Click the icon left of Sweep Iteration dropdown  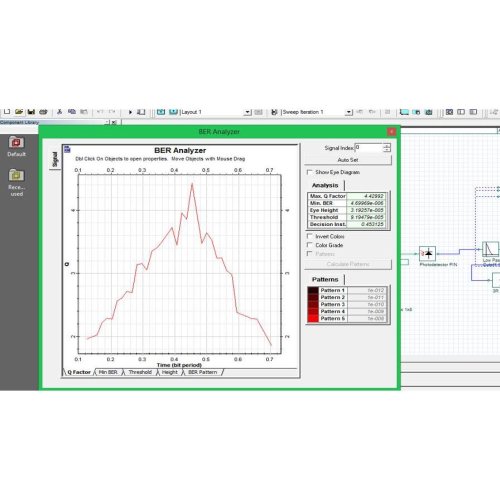click(x=274, y=112)
